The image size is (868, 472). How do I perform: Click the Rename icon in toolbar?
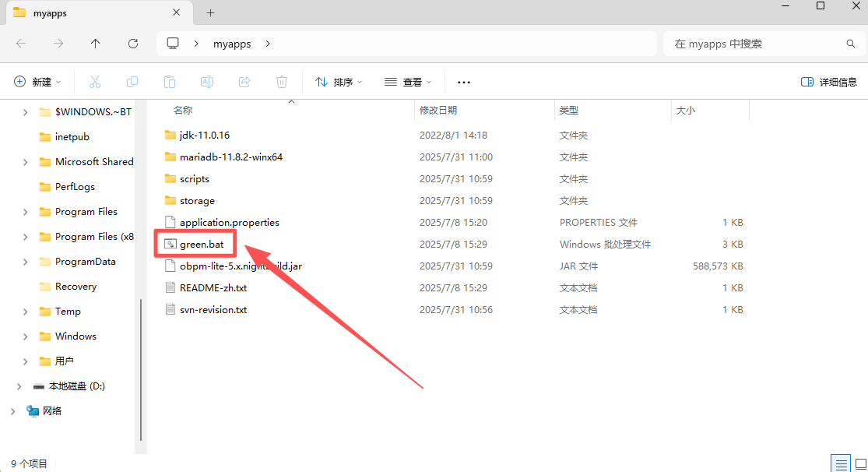[207, 82]
